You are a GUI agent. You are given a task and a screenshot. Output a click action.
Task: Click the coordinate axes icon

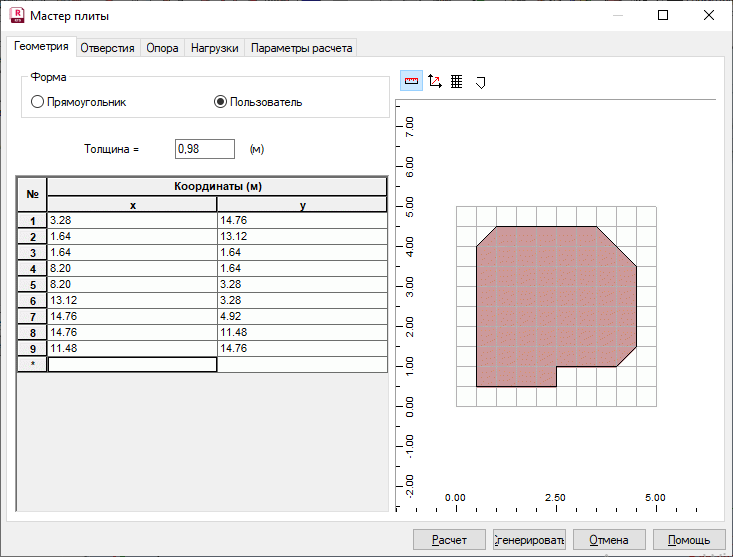[x=434, y=82]
